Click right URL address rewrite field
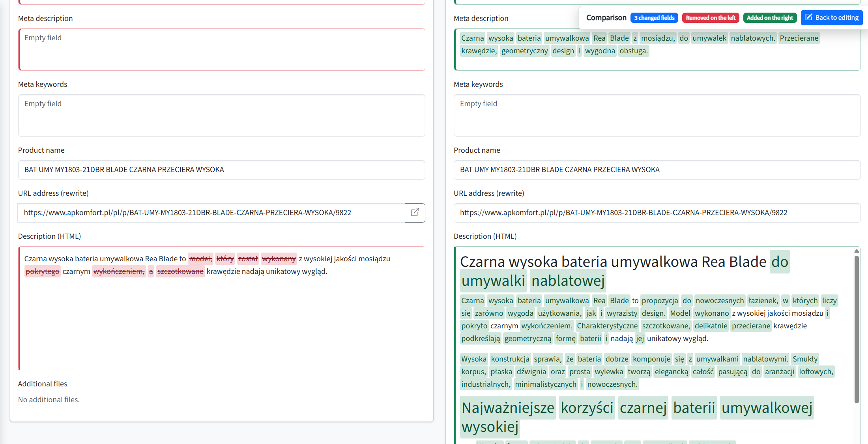 (657, 213)
